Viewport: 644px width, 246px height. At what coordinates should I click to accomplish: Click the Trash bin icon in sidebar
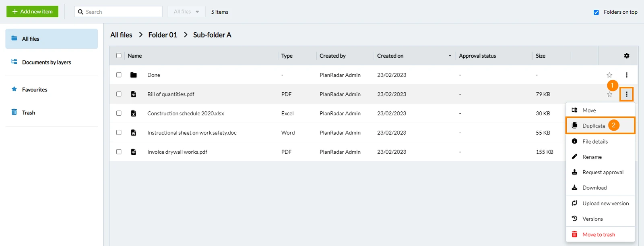[x=14, y=112]
